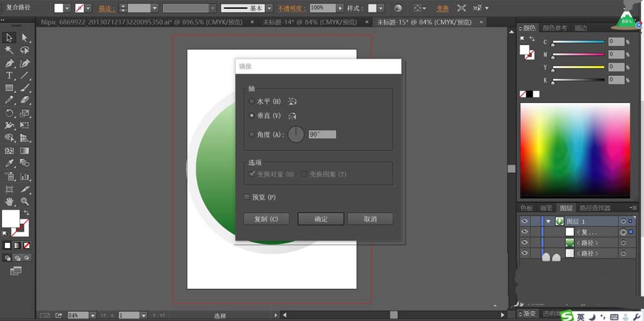Open the 路径查找器 pathfinder tab
This screenshot has width=644, height=321.
594,208
